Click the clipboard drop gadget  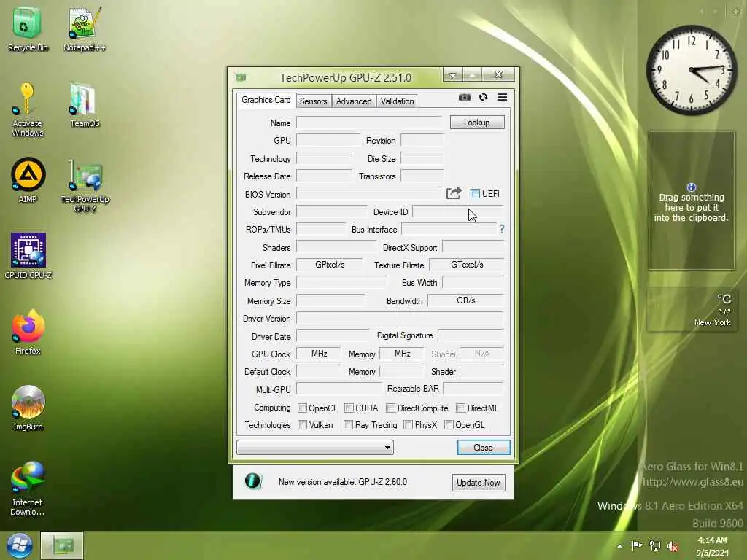tap(692, 201)
